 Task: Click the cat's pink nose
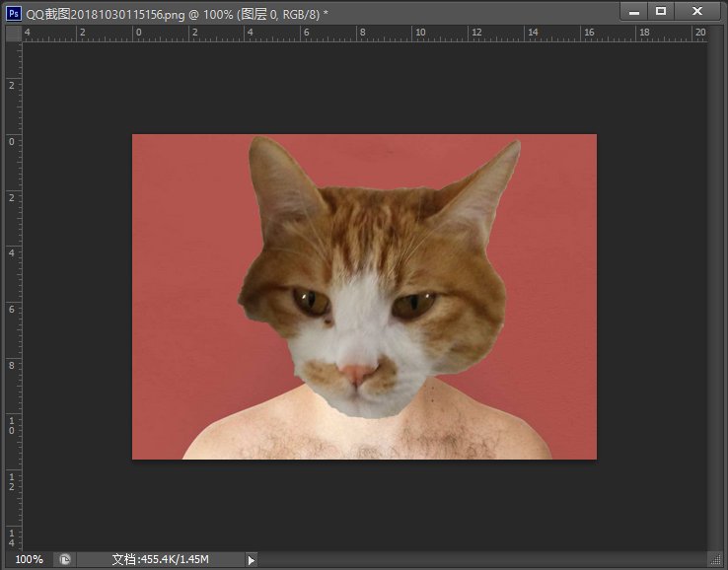tap(357, 374)
